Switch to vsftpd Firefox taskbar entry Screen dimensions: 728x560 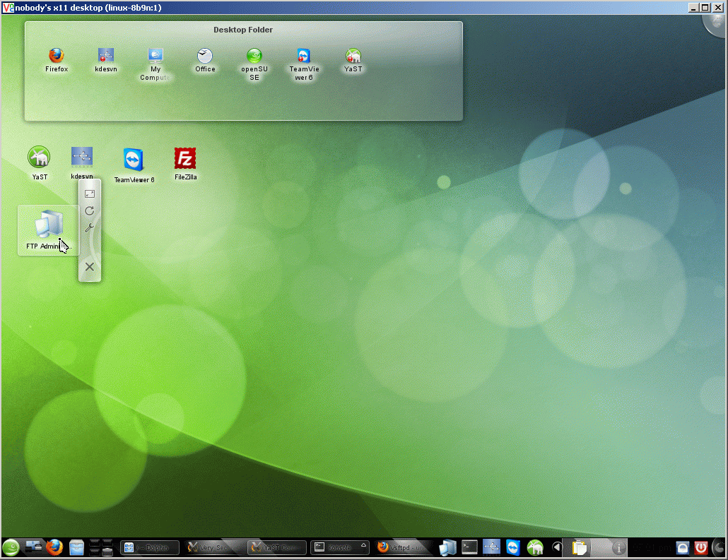402,548
